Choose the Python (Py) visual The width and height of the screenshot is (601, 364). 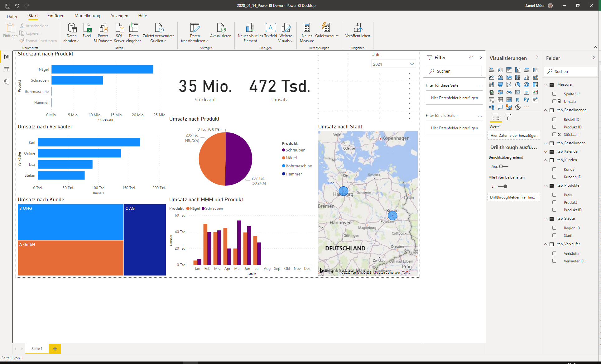pos(526,100)
